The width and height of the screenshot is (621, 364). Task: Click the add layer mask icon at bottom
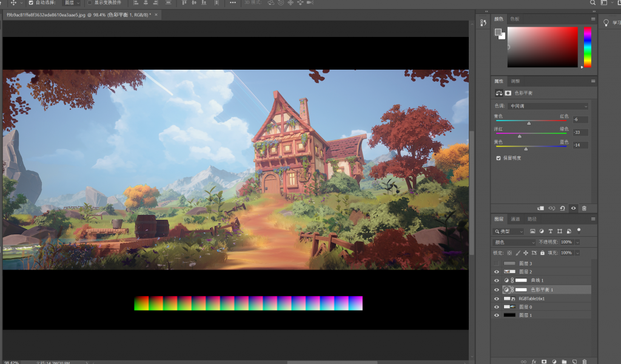pos(544,361)
